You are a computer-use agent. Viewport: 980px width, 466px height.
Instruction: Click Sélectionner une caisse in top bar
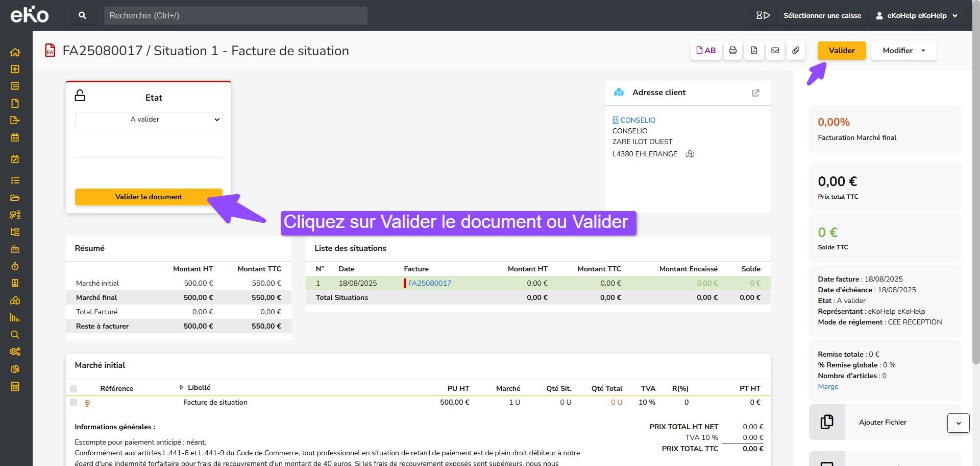(822, 15)
